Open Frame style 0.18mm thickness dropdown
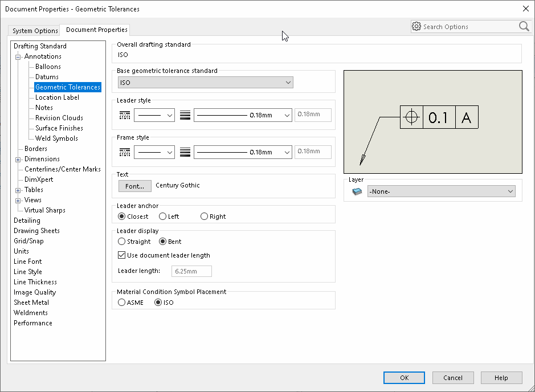Image resolution: width=535 pixels, height=392 pixels. 243,152
